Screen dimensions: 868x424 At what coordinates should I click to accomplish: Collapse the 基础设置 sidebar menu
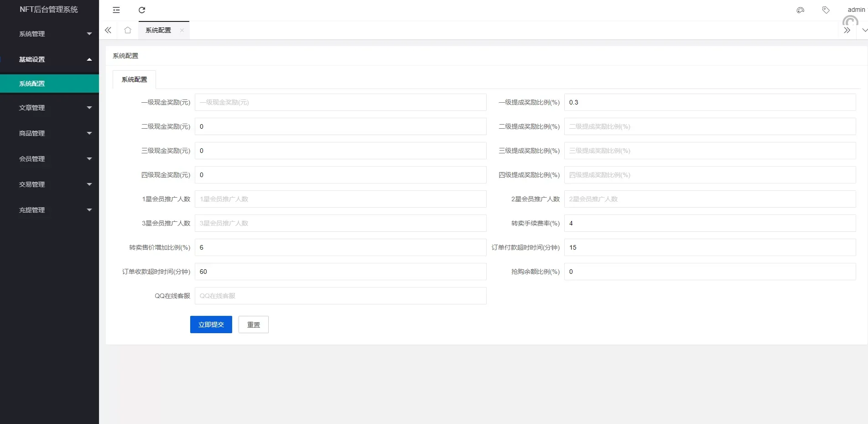49,59
